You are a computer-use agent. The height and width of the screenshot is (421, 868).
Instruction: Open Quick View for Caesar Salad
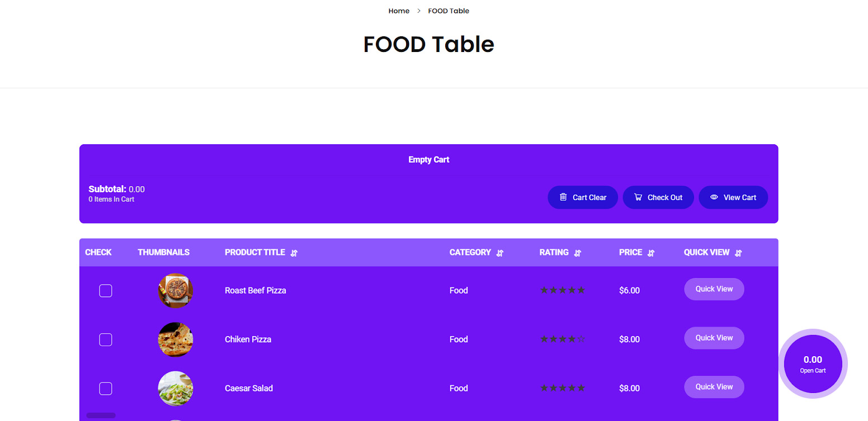tap(714, 387)
